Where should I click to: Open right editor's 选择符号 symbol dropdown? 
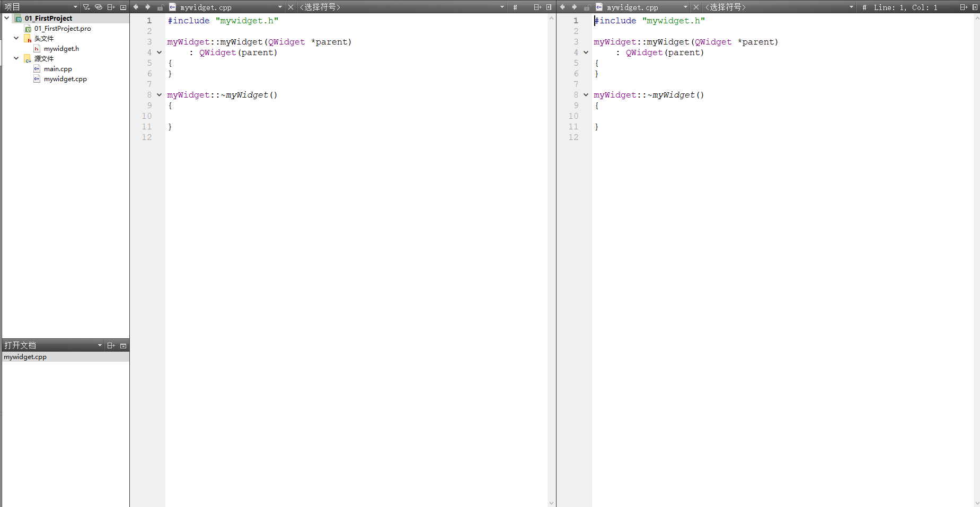pyautogui.click(x=780, y=7)
